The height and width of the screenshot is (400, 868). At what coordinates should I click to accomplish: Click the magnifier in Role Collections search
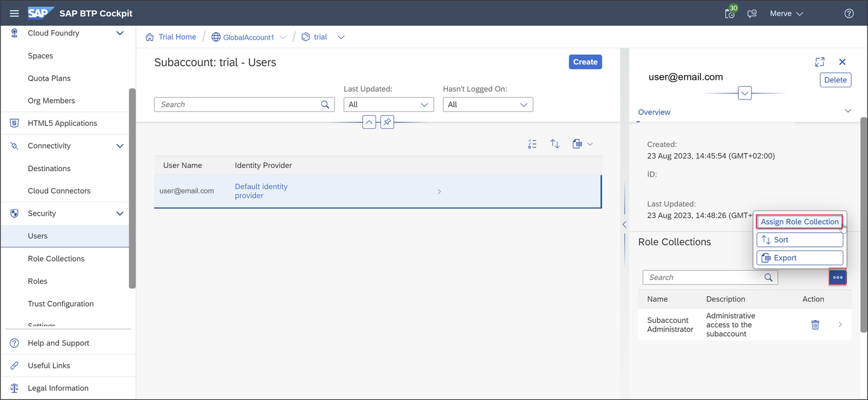click(x=769, y=277)
